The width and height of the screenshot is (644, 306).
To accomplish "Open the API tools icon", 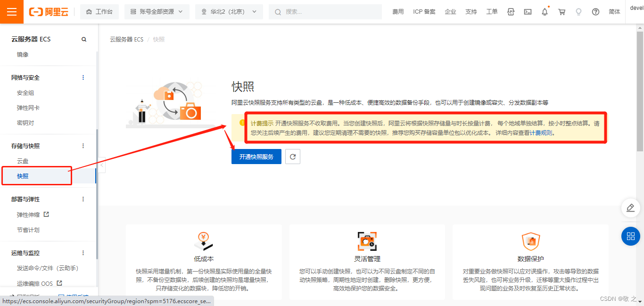I will [511, 12].
